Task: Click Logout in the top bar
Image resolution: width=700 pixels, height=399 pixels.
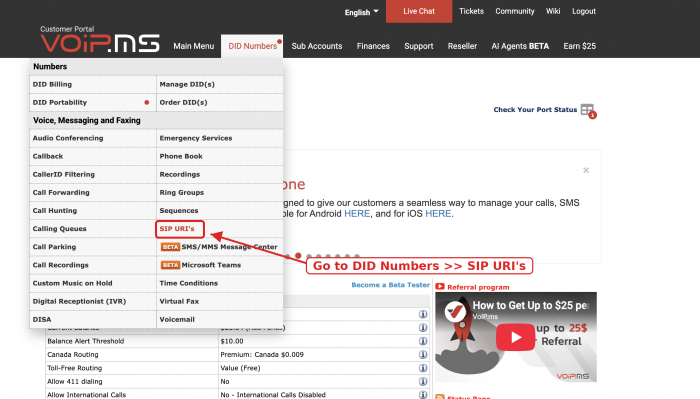Action: (x=584, y=11)
